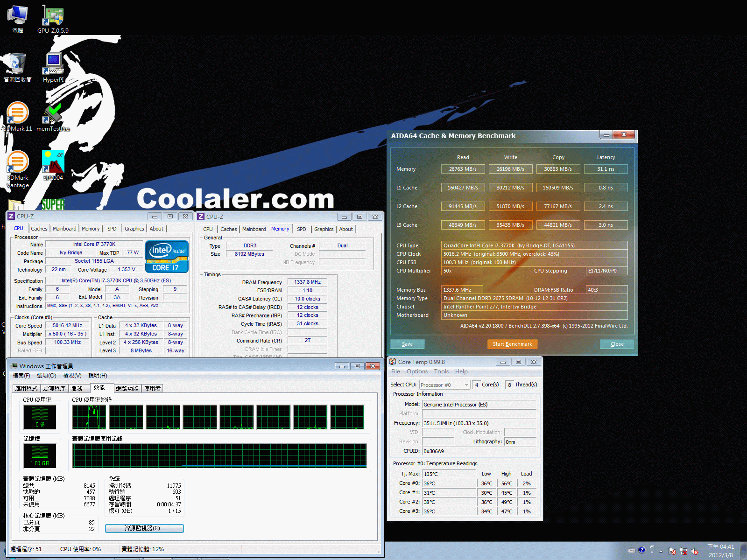The width and height of the screenshot is (747, 560).
Task: Click Core Speed value 5016.42 MHz field
Action: [67, 325]
